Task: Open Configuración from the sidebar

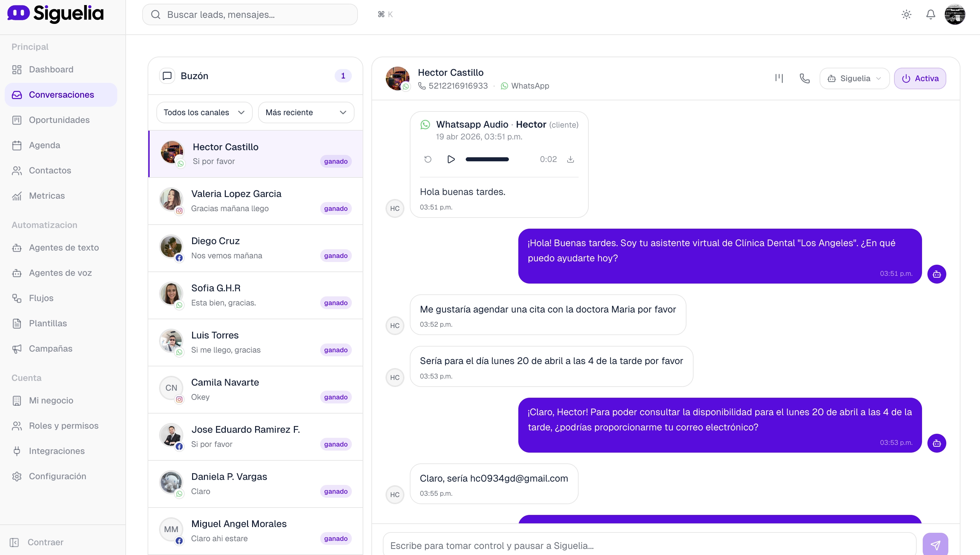Action: 58,476
